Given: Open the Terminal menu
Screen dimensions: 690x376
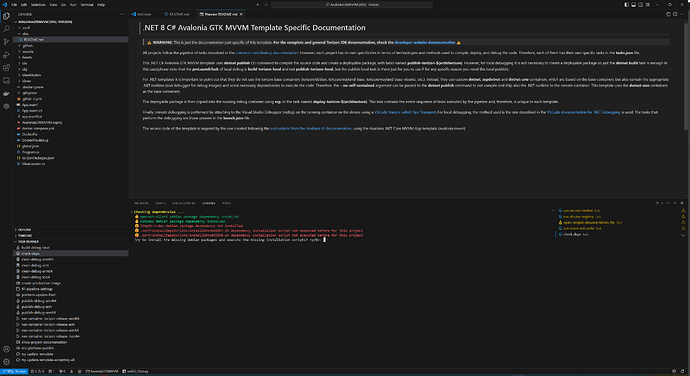Looking at the screenshot, I should 87,4.
